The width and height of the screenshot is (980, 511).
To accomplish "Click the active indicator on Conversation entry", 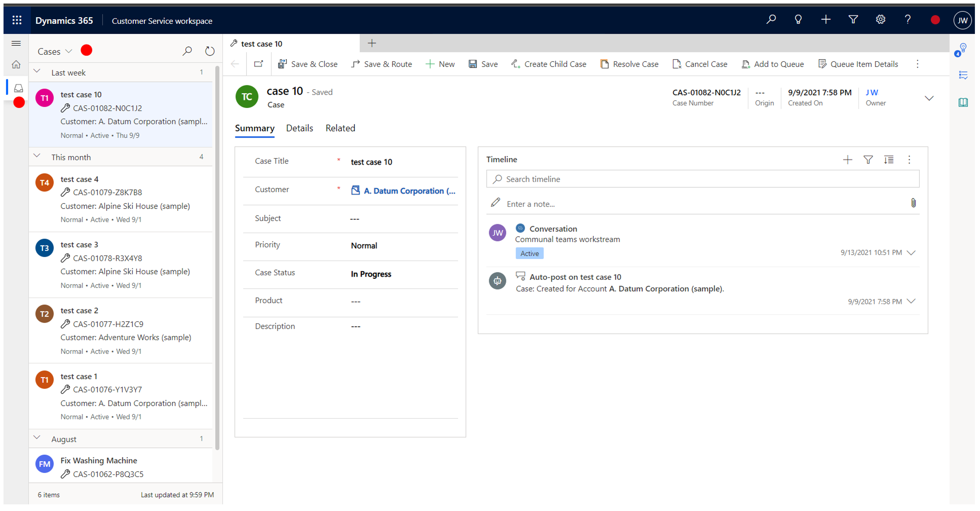I will click(x=528, y=253).
